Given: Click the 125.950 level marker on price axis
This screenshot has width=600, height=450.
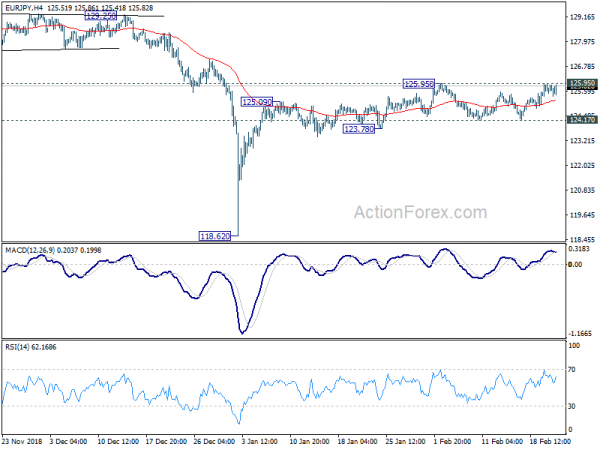Looking at the screenshot, I should tap(582, 83).
